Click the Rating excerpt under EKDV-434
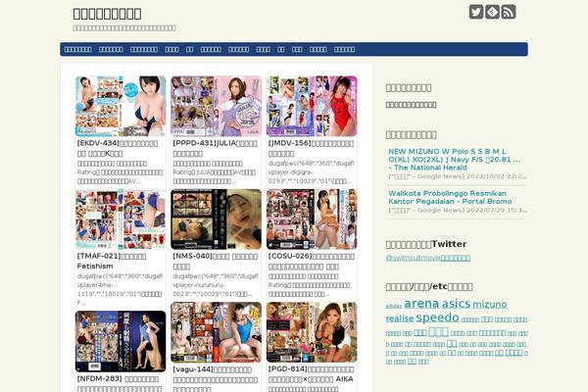Image resolution: width=588 pixels, height=392 pixels. click(x=120, y=172)
